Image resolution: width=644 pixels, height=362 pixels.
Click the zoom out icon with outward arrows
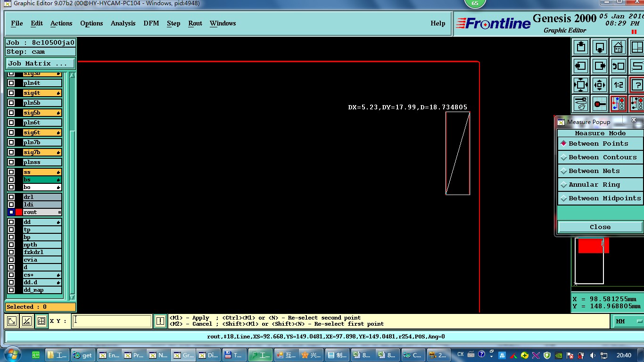click(600, 85)
